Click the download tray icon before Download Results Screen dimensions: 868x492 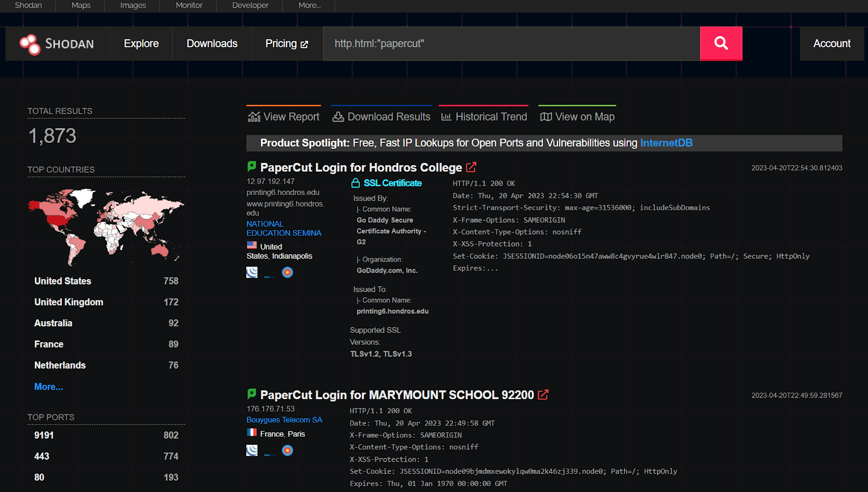[338, 117]
